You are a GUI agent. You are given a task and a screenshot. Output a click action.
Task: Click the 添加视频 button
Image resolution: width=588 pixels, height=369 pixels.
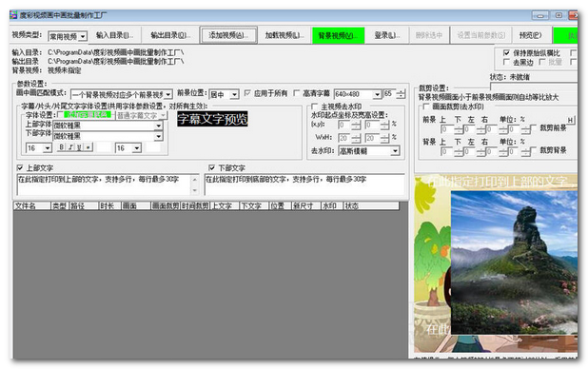click(x=228, y=35)
